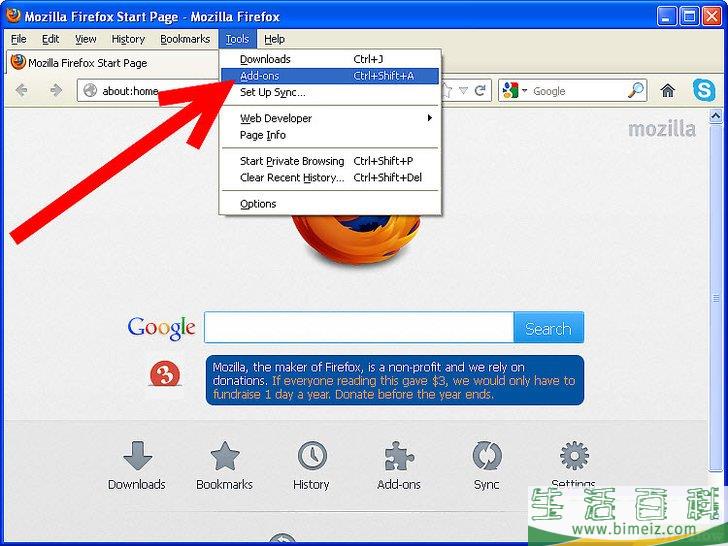Click the toolbar Google search box
The image size is (728, 546).
coord(572,90)
